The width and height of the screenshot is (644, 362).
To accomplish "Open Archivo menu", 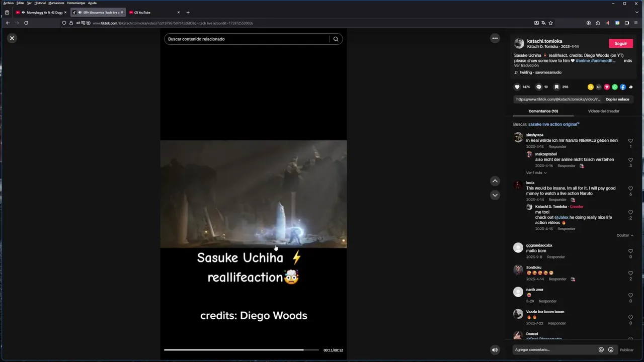I will [x=9, y=3].
